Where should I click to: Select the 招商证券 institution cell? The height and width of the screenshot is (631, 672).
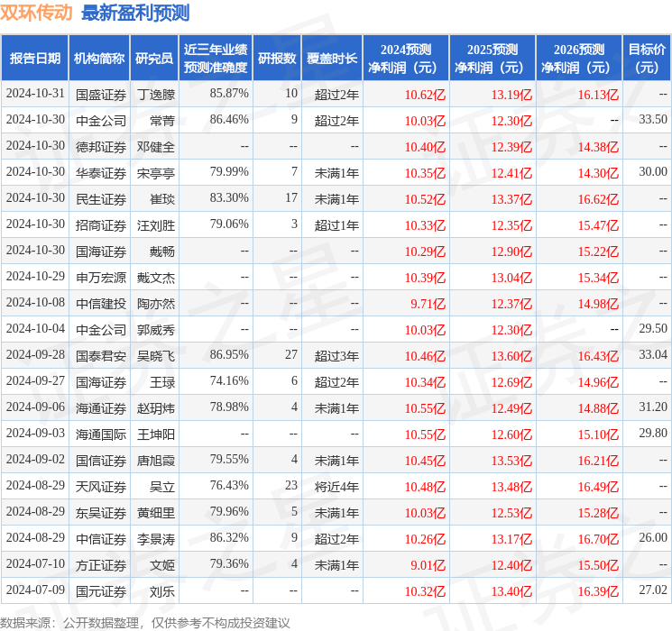[101, 224]
